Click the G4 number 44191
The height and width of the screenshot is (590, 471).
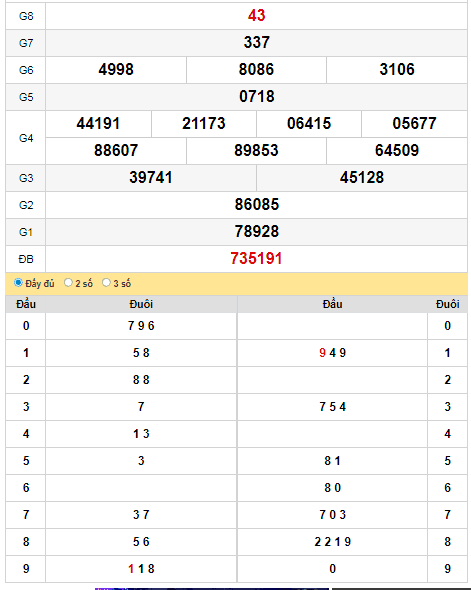coord(98,124)
